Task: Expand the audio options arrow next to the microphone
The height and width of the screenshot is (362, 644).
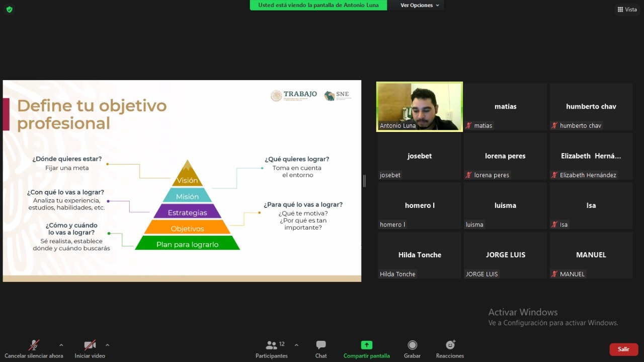Action: tap(61, 345)
